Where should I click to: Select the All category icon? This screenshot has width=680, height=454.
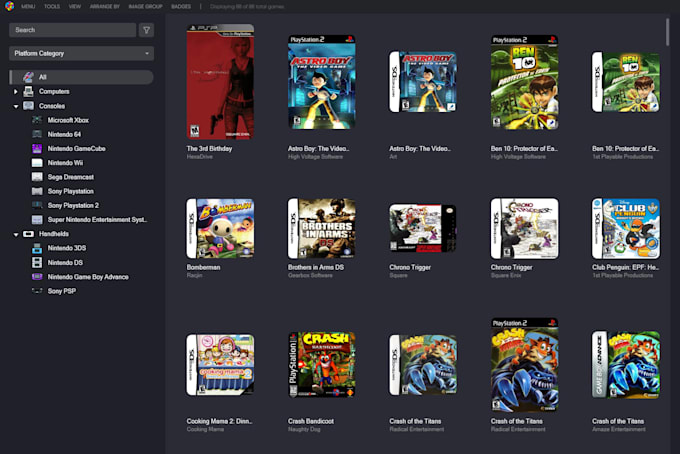28,77
